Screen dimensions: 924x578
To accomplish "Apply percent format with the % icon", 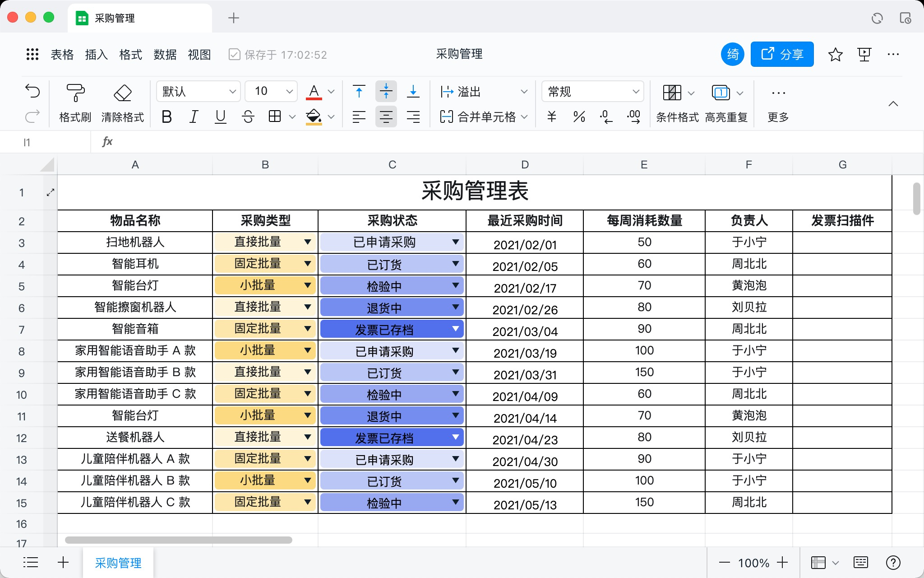I will [578, 117].
